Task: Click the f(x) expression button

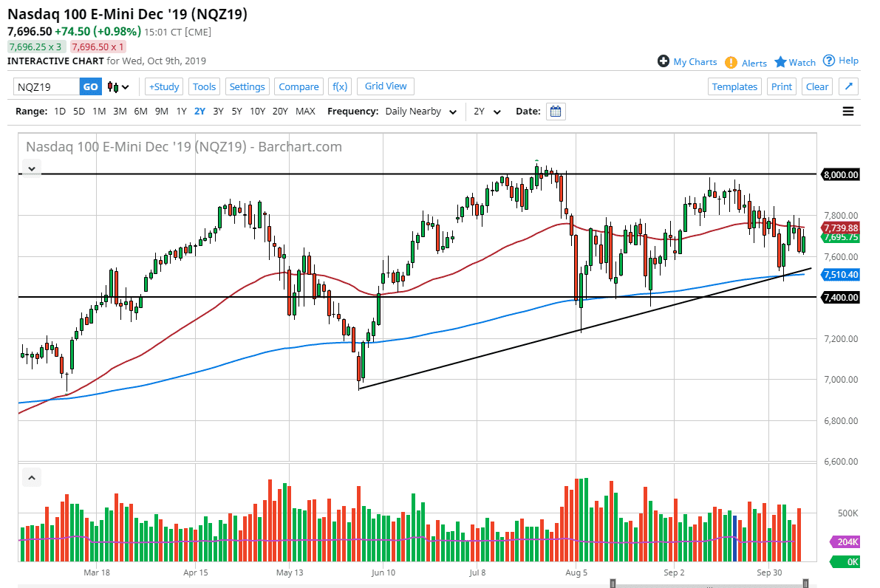Action: [x=340, y=86]
